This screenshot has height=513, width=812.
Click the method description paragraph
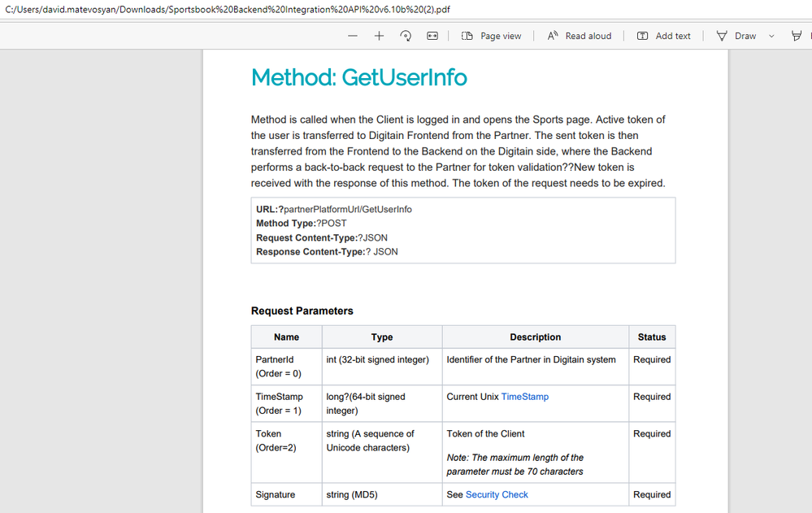458,151
